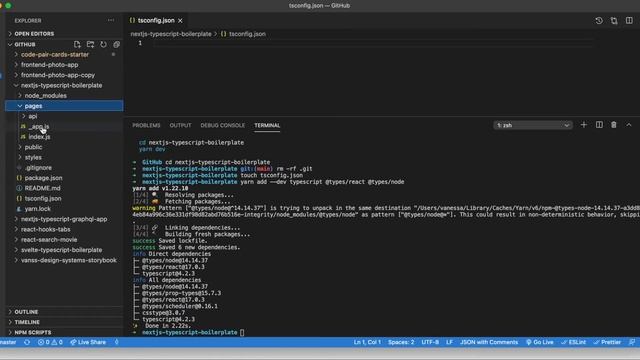Kill terminal with the trash icon
This screenshot has height=360, width=640.
click(x=613, y=125)
